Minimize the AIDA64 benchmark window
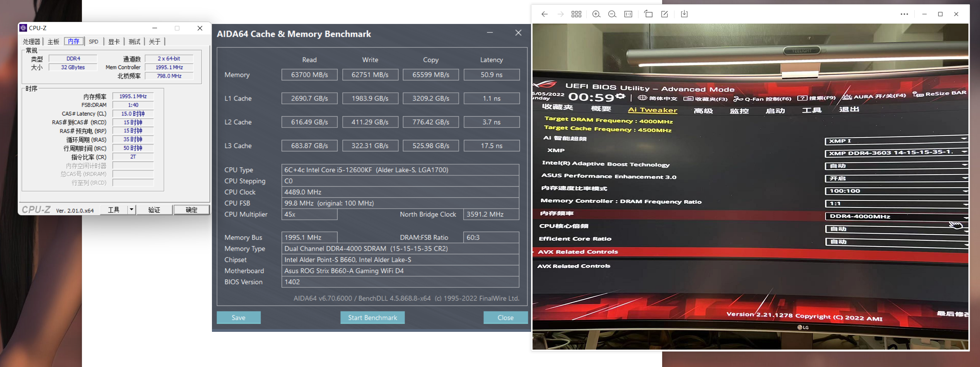This screenshot has width=980, height=367. [490, 33]
